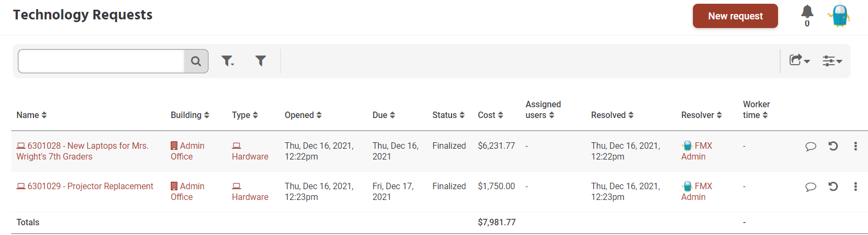Reopen the Projector Replacement request
Image resolution: width=868 pixels, height=235 pixels.
point(833,186)
